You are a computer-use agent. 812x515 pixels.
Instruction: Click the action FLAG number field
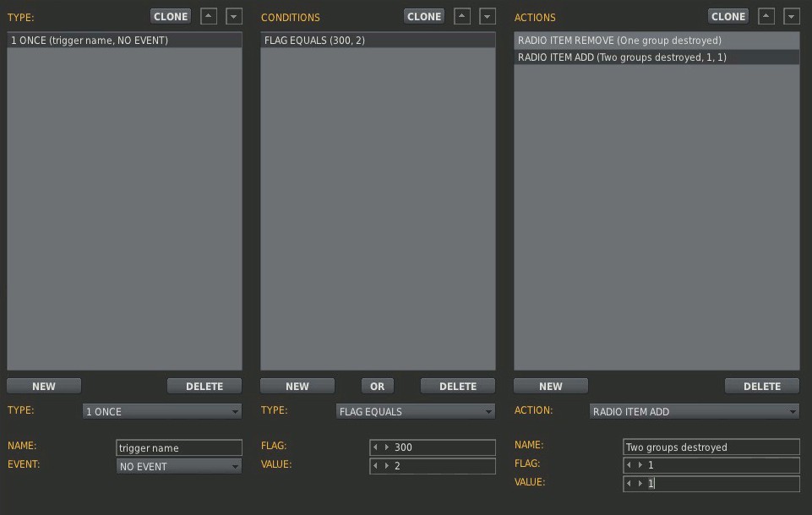pos(711,465)
